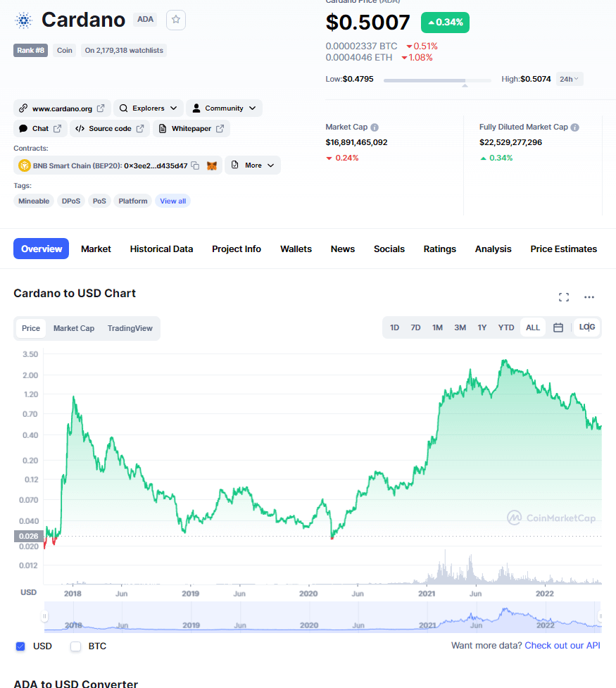Click the Cardano logo icon
This screenshot has height=688, width=616.
pos(24,20)
